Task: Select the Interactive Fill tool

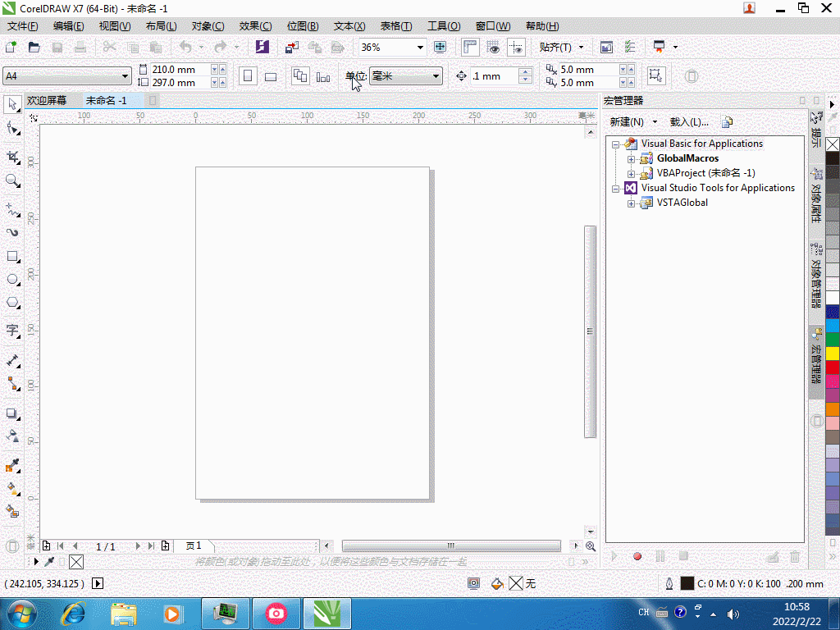Action: click(x=12, y=489)
